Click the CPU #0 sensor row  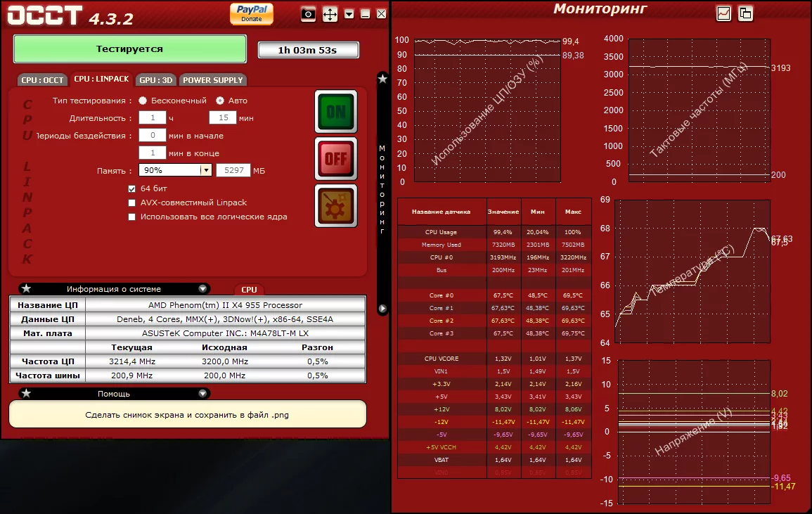click(494, 257)
